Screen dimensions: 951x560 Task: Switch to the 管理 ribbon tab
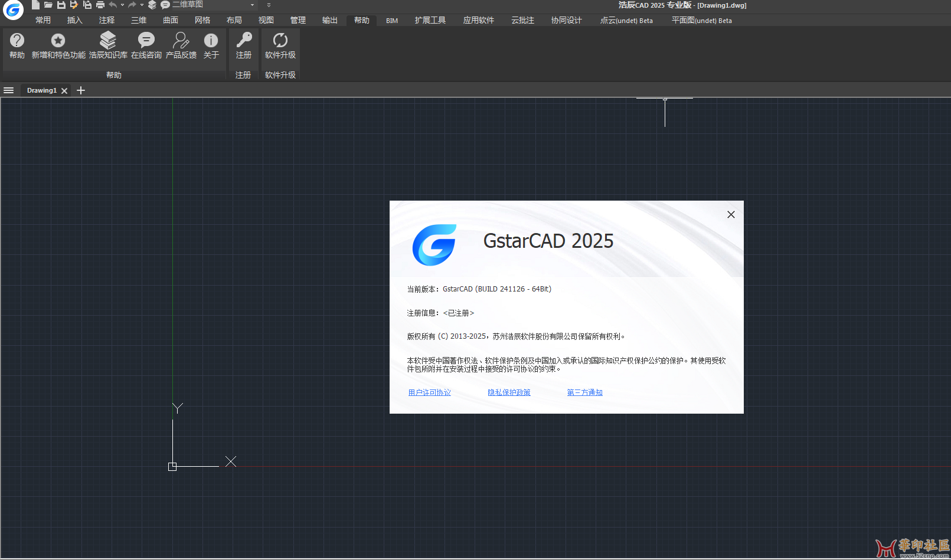coord(298,20)
